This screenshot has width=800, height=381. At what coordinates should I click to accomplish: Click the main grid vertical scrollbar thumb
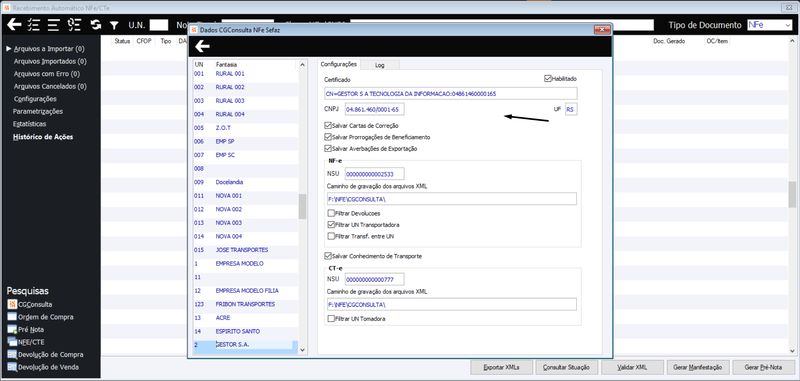click(x=792, y=194)
